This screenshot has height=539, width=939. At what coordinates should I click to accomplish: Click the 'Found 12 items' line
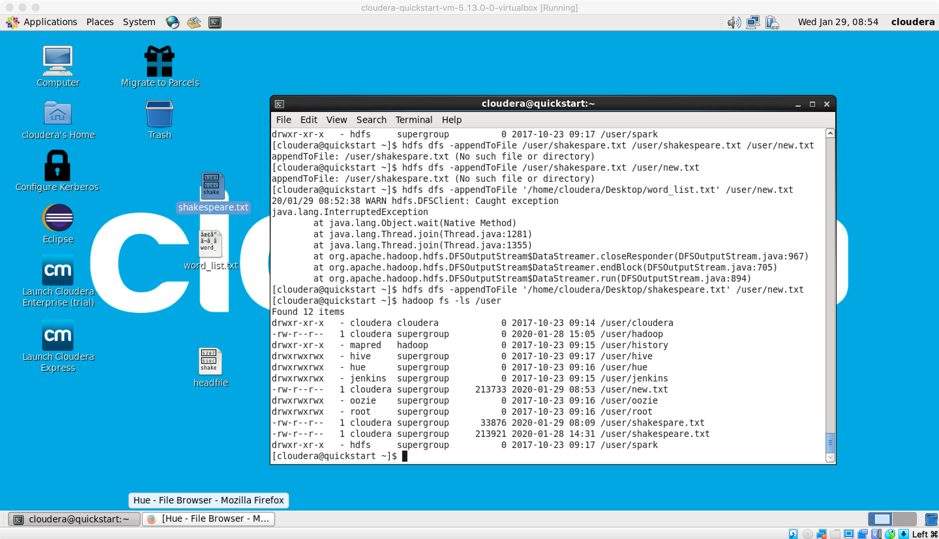pyautogui.click(x=308, y=312)
